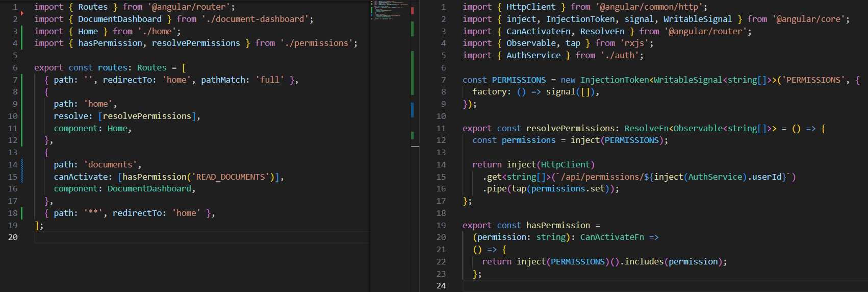Click the DocumentDashboard component value on line 16
The height and width of the screenshot is (292, 868).
coord(149,189)
